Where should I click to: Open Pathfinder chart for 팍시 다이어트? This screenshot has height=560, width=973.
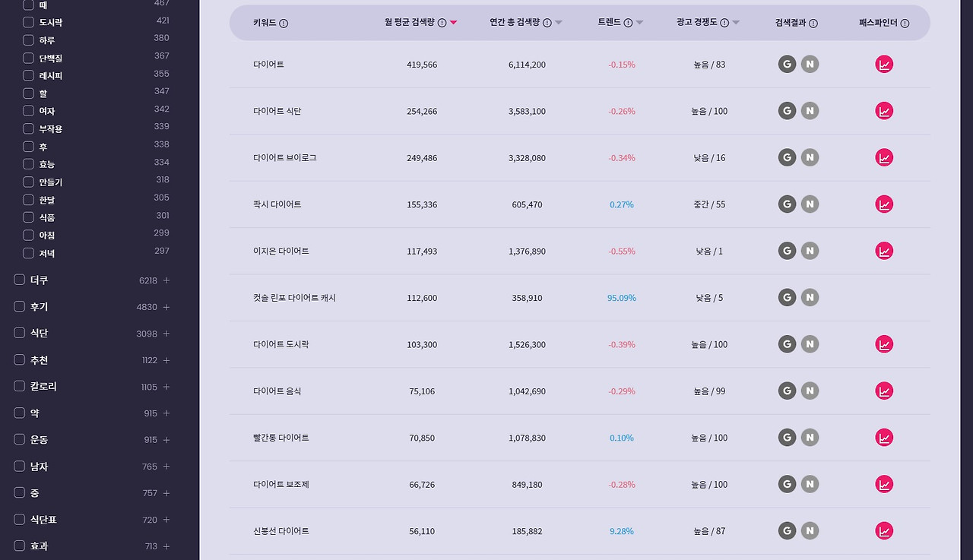point(884,204)
